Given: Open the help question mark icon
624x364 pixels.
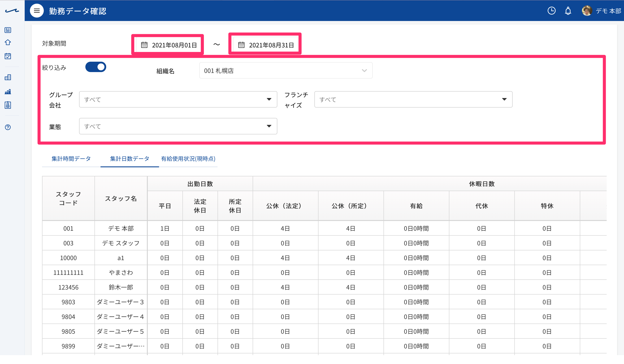Looking at the screenshot, I should 8,127.
